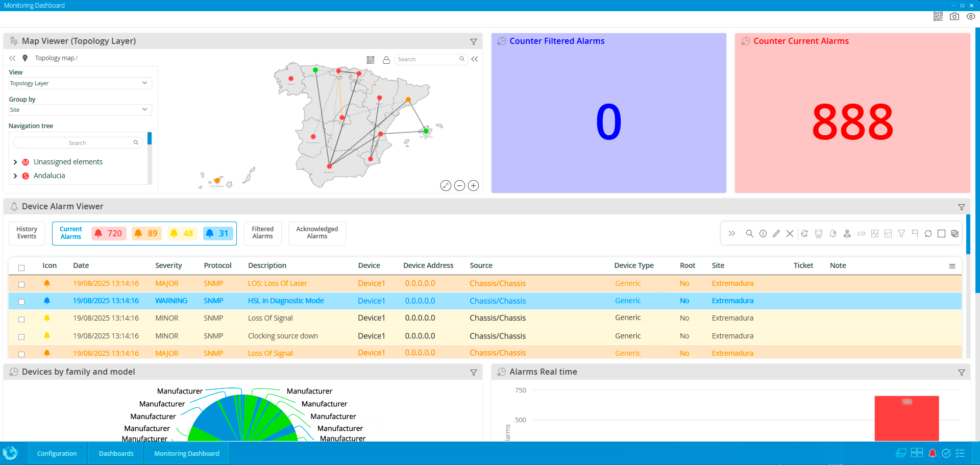Open alarm details with the info icon

tap(763, 234)
